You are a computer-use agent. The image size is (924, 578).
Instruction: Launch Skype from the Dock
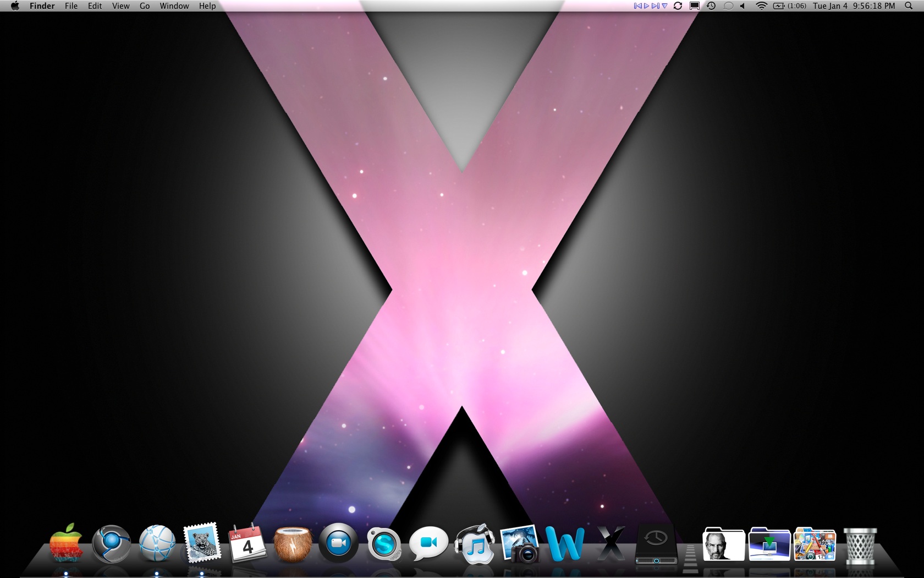384,544
